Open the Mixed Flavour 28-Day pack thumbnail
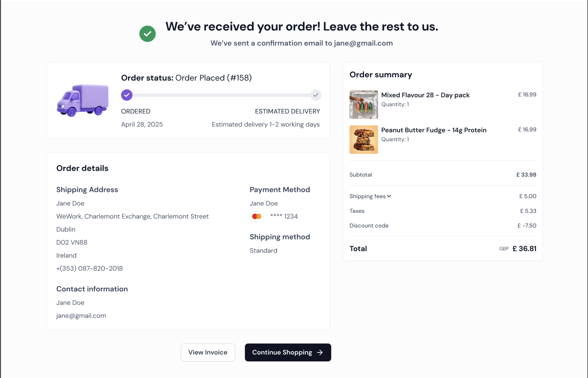The width and height of the screenshot is (588, 378). point(364,104)
